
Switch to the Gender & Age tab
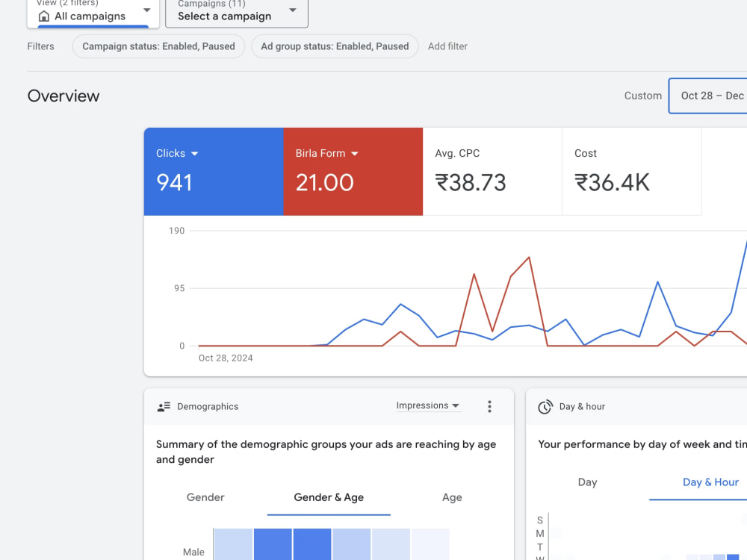[x=329, y=497]
